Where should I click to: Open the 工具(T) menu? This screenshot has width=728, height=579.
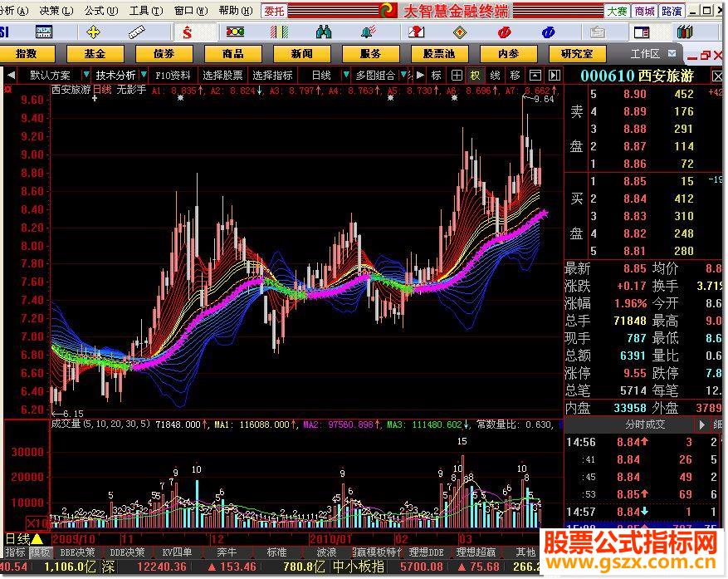click(146, 10)
